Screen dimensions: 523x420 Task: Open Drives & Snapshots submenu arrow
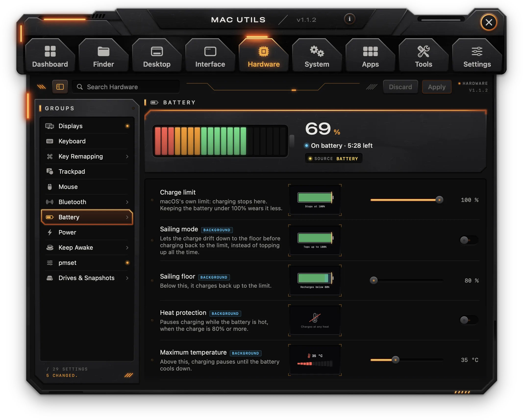(x=127, y=278)
